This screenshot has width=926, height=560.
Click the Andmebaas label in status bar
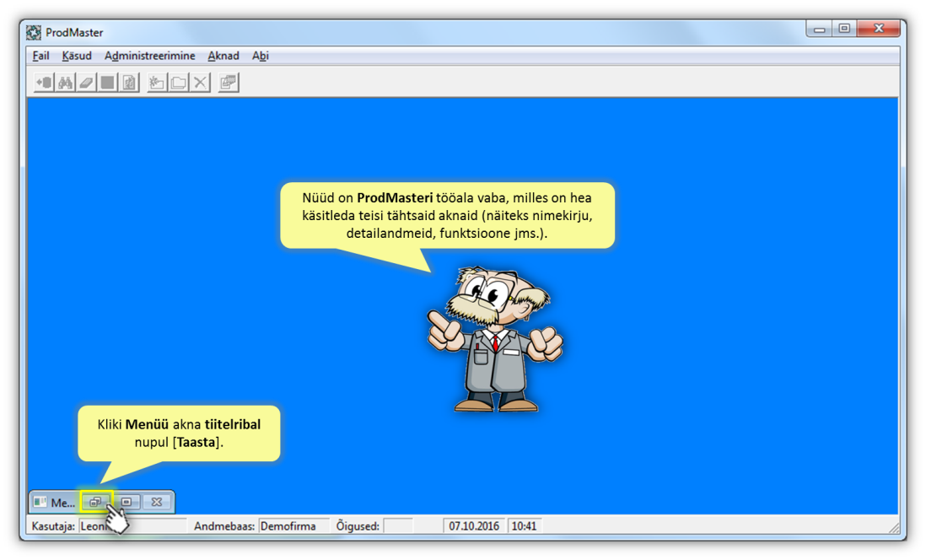coord(223,525)
